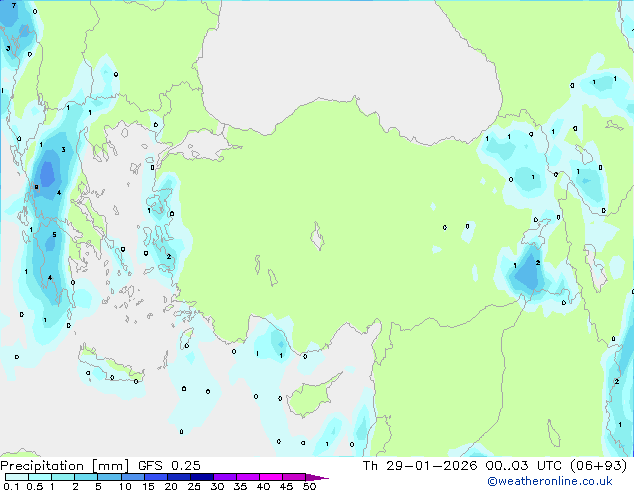The image size is (634, 490).
Task: Click the '0.1' legend scale label
Action: tap(11, 486)
